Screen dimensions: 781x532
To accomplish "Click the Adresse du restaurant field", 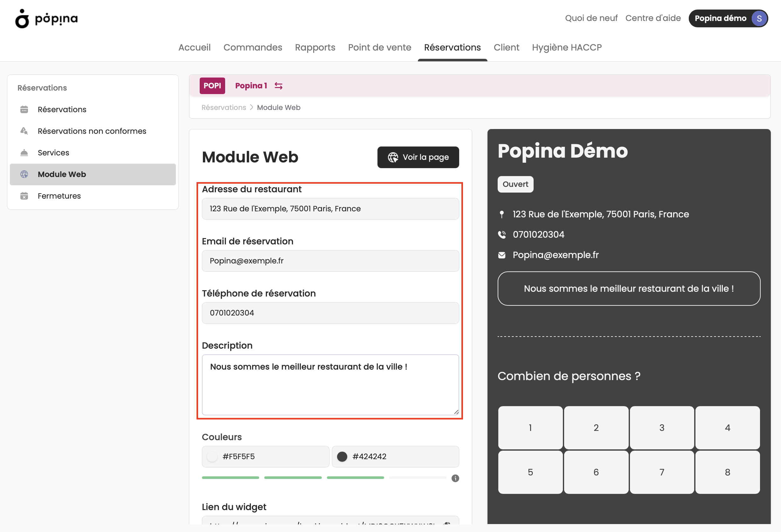I will pyautogui.click(x=330, y=209).
